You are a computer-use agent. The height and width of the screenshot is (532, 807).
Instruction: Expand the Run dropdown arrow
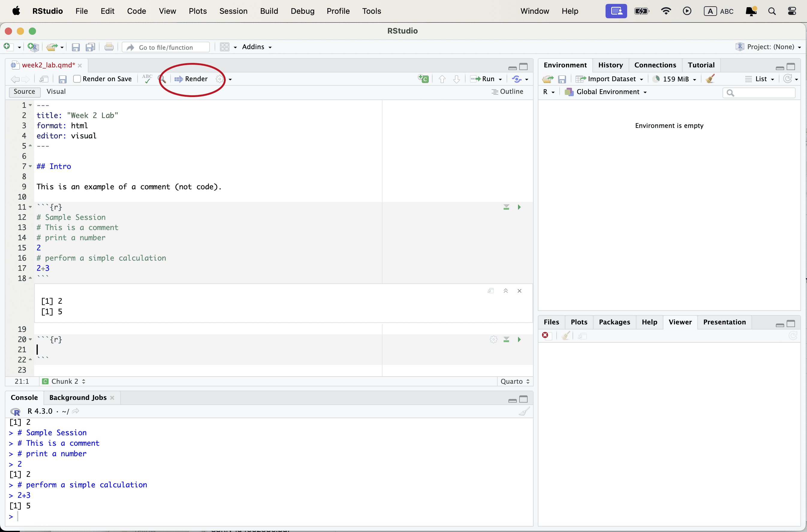pyautogui.click(x=500, y=79)
